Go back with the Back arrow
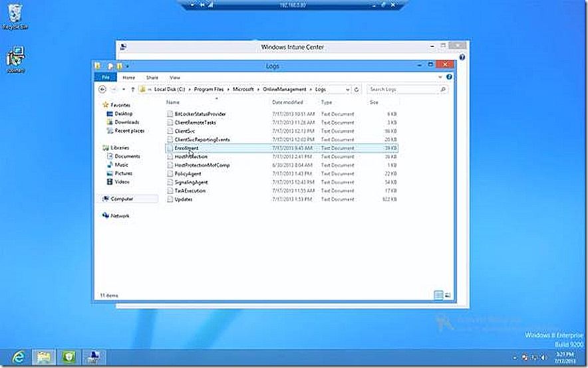 (102, 90)
